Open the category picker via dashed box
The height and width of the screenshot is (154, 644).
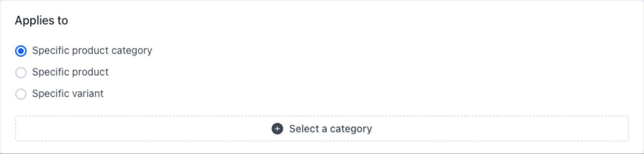[x=322, y=129]
